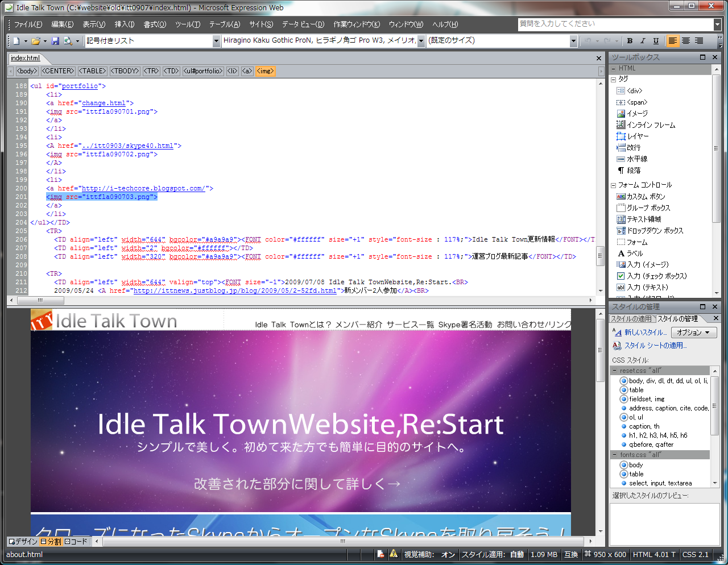
Task: Select the 段落 toolbox item
Action: coord(628,171)
